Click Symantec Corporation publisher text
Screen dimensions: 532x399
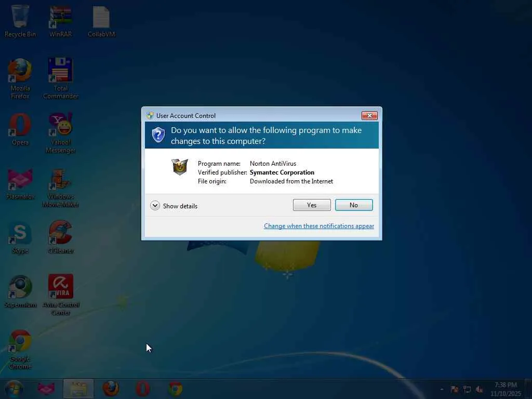point(282,172)
